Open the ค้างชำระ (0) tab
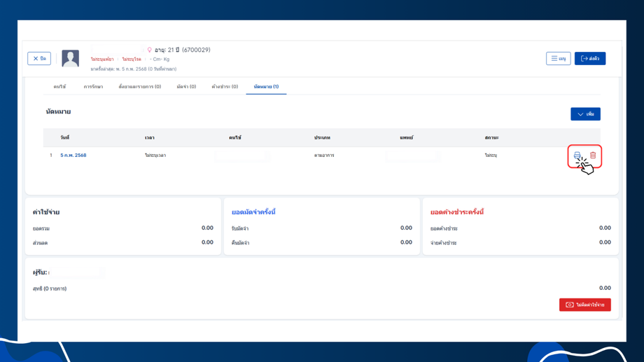644x362 pixels. point(225,87)
